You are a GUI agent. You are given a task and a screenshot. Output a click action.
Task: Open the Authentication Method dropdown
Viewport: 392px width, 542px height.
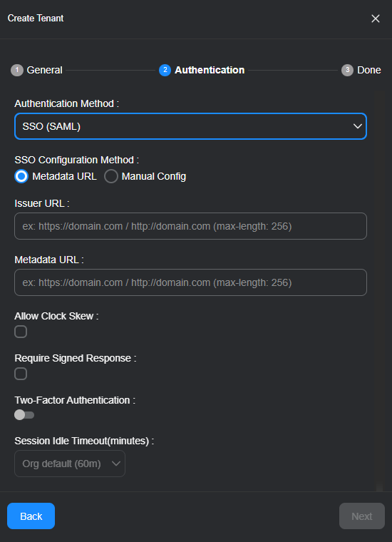(190, 126)
